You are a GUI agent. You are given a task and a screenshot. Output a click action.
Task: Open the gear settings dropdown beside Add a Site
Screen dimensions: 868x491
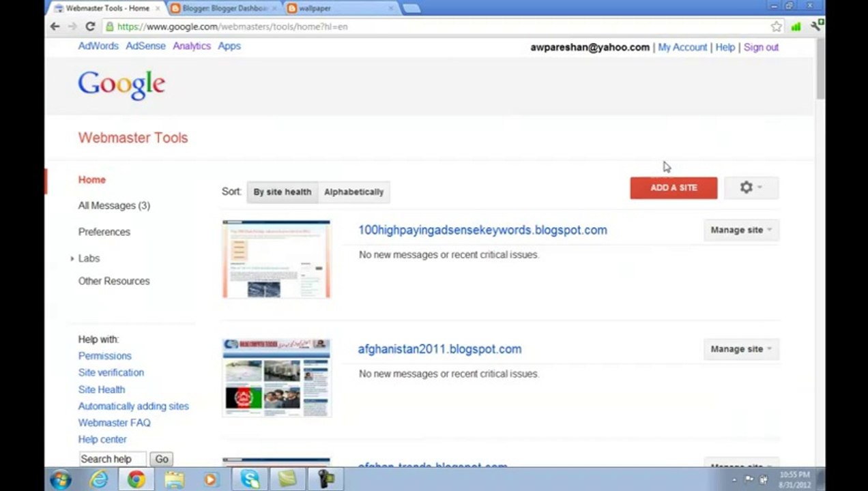(751, 188)
